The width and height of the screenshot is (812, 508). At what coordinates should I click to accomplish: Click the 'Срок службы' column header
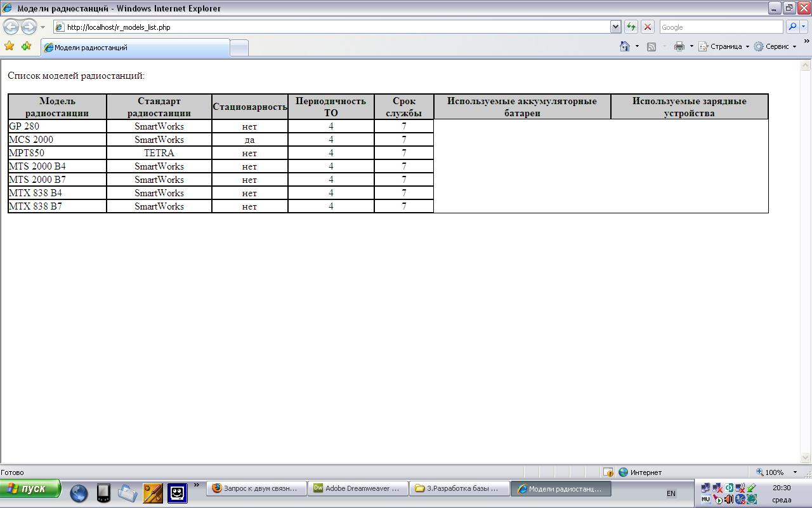(404, 107)
